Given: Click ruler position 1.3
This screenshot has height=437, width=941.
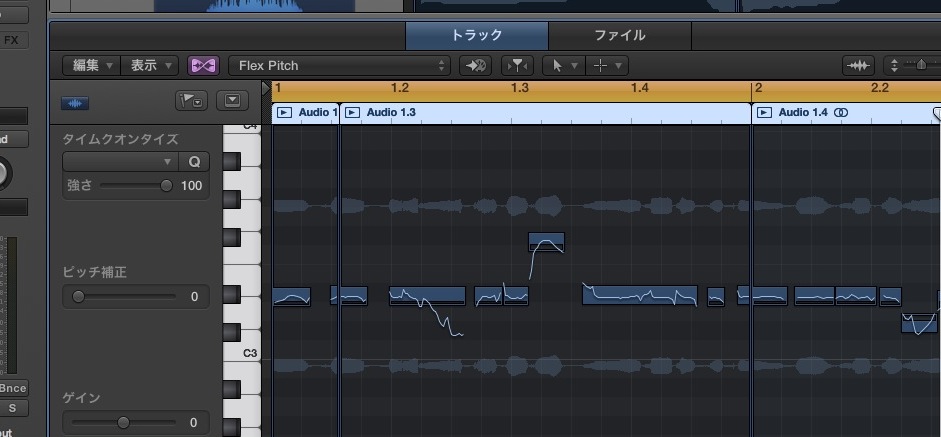Looking at the screenshot, I should coord(520,88).
